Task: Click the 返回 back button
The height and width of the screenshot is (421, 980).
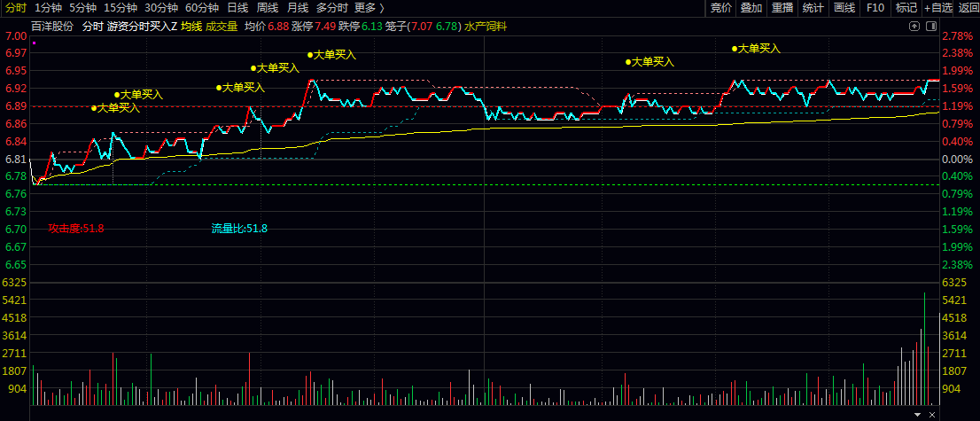Action: coord(968,8)
